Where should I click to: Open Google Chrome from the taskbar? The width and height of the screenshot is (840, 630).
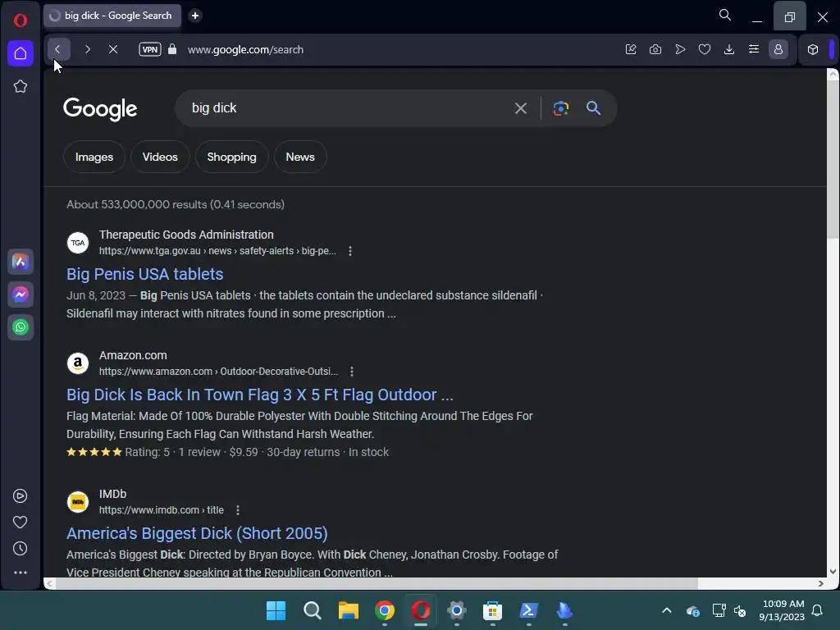click(x=385, y=610)
